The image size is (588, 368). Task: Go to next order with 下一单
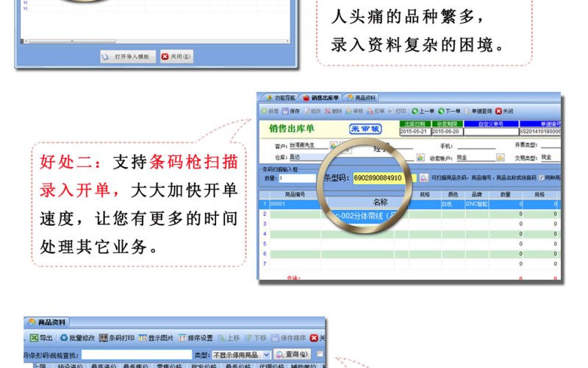(x=449, y=111)
